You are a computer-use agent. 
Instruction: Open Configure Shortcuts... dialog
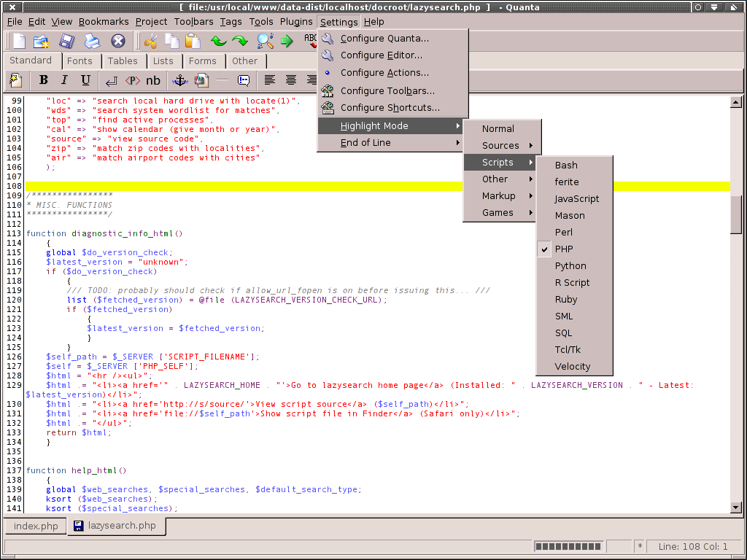click(390, 108)
